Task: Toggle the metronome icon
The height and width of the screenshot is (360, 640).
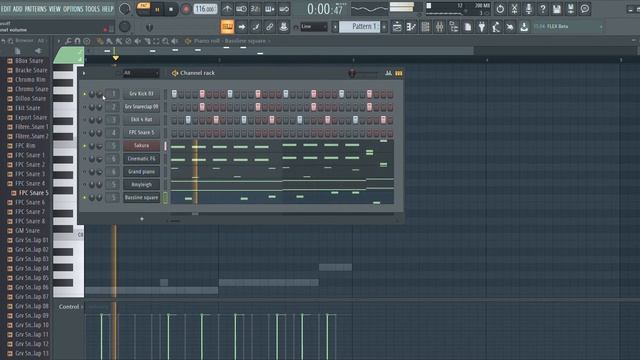Action: coord(227,9)
